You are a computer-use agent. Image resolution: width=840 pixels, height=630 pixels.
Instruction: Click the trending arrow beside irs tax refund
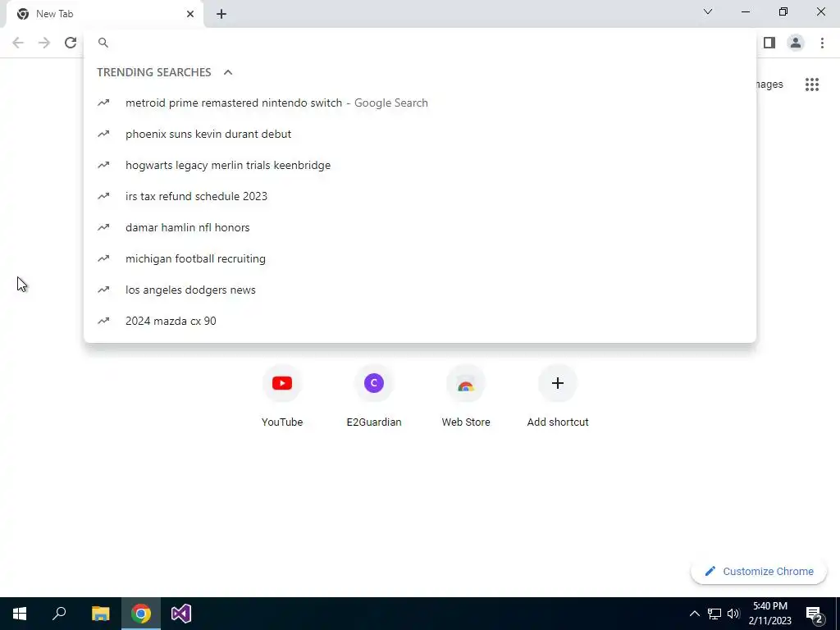click(103, 196)
